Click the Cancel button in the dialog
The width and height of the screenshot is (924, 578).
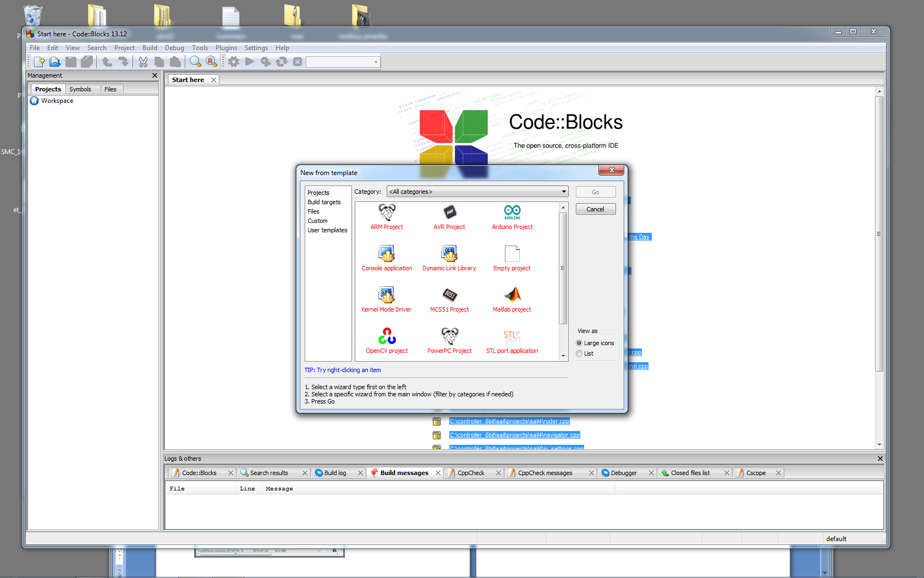(596, 209)
